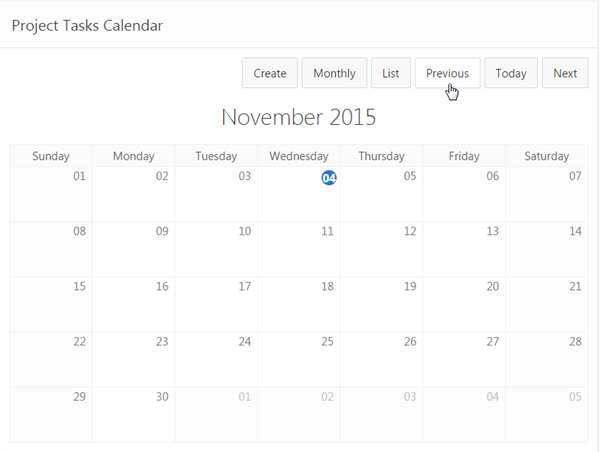Screen dimensions: 600x452
Task: Choose the November 14 Saturday cell
Action: point(547,250)
